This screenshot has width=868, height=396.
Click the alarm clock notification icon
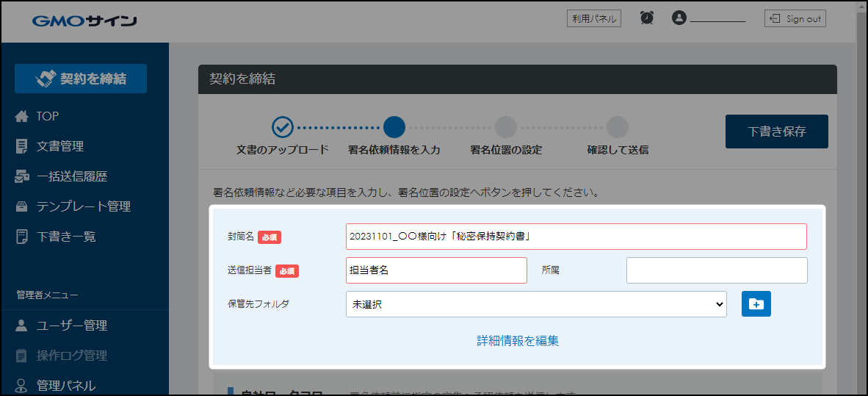[x=647, y=18]
